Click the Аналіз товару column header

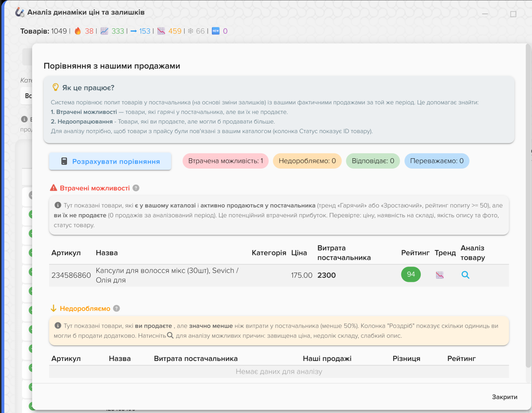pyautogui.click(x=473, y=253)
